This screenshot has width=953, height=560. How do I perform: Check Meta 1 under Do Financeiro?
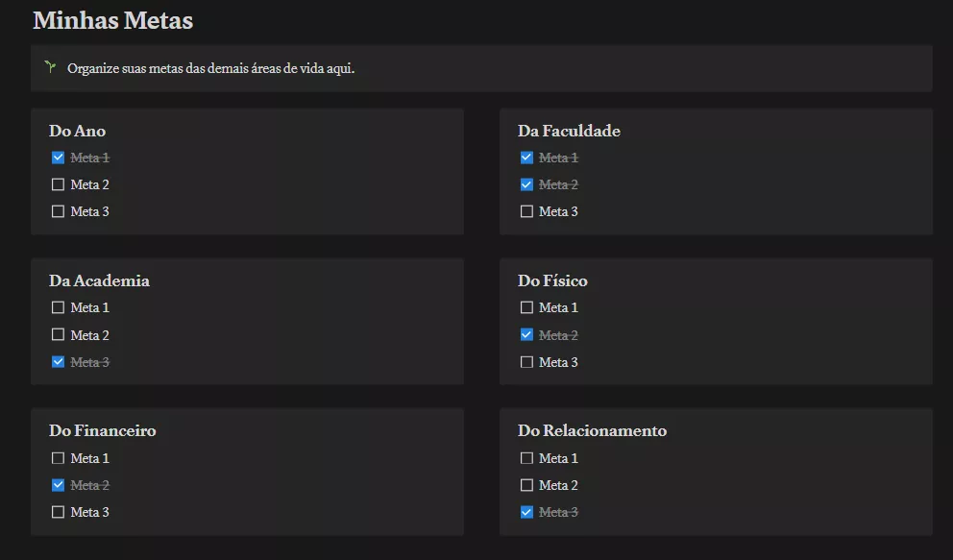coord(58,458)
